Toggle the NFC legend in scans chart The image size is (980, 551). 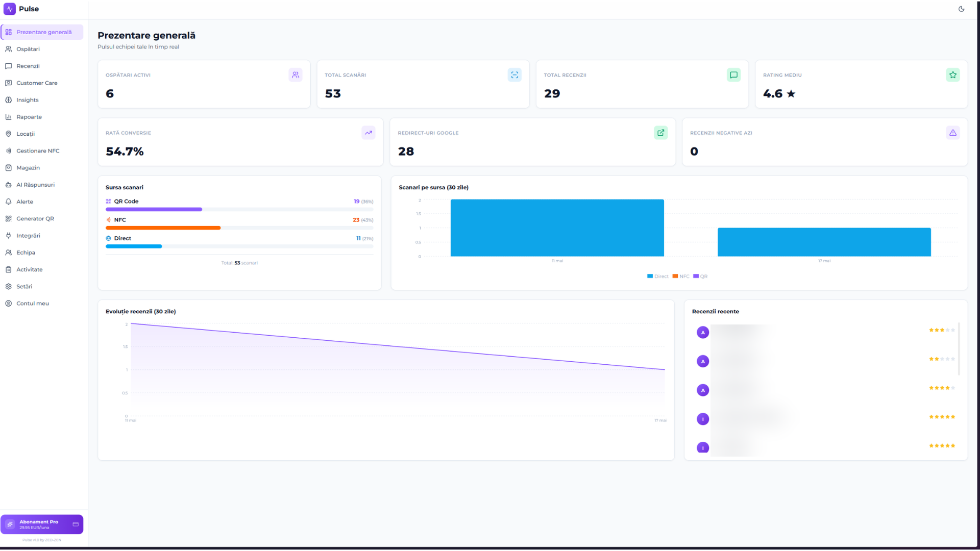[x=681, y=277]
